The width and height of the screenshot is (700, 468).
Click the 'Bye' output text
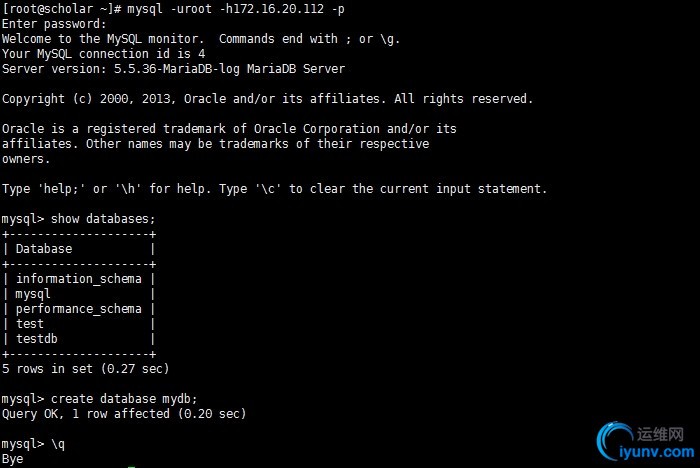click(13, 459)
